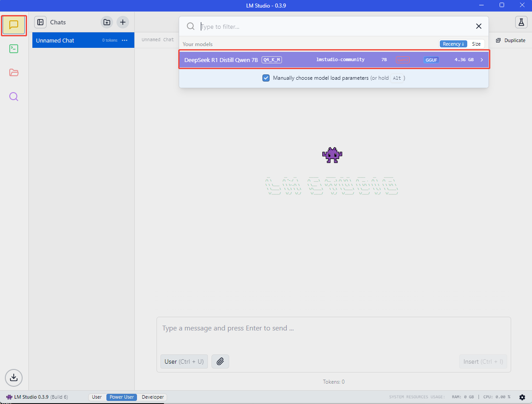The image size is (532, 404).
Task: Click the Duplicate chat button
Action: [510, 40]
